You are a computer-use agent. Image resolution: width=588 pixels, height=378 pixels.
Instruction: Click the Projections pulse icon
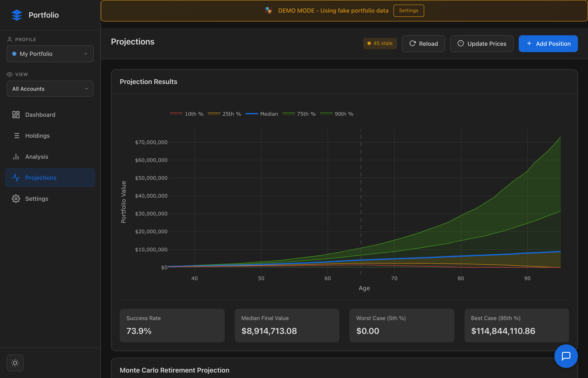16,178
